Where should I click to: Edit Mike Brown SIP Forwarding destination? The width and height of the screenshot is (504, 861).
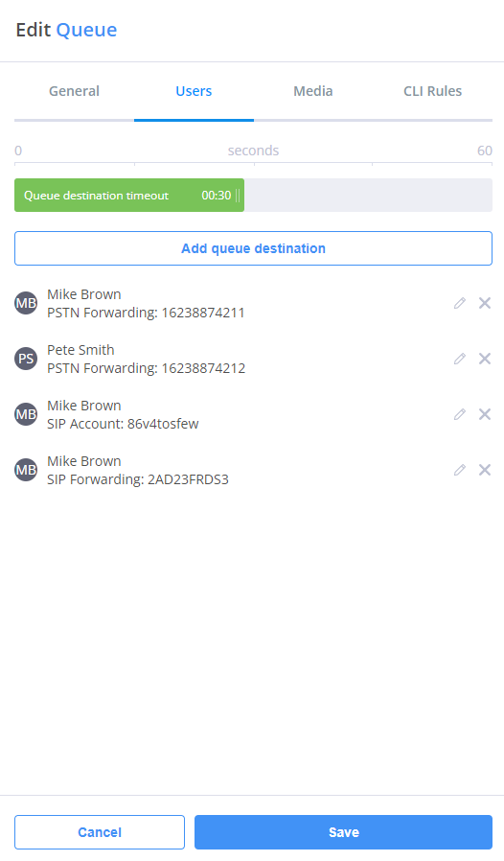tap(460, 470)
